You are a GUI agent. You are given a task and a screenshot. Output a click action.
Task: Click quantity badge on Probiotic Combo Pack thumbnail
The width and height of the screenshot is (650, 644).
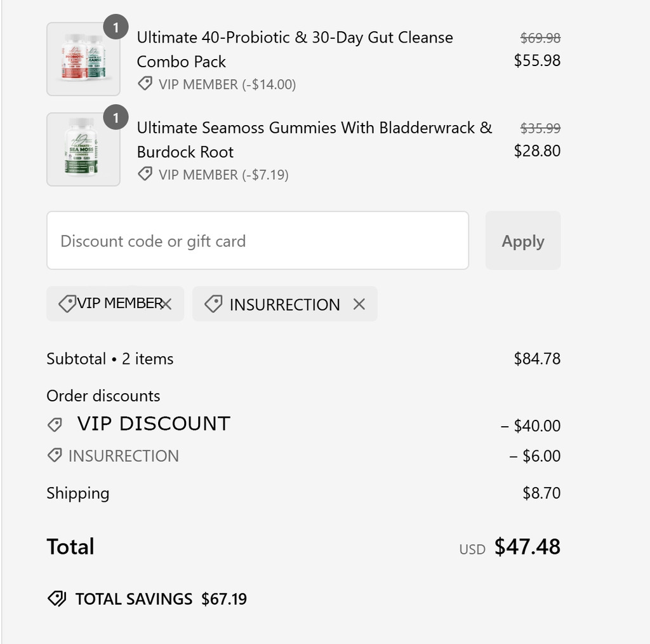tap(116, 27)
